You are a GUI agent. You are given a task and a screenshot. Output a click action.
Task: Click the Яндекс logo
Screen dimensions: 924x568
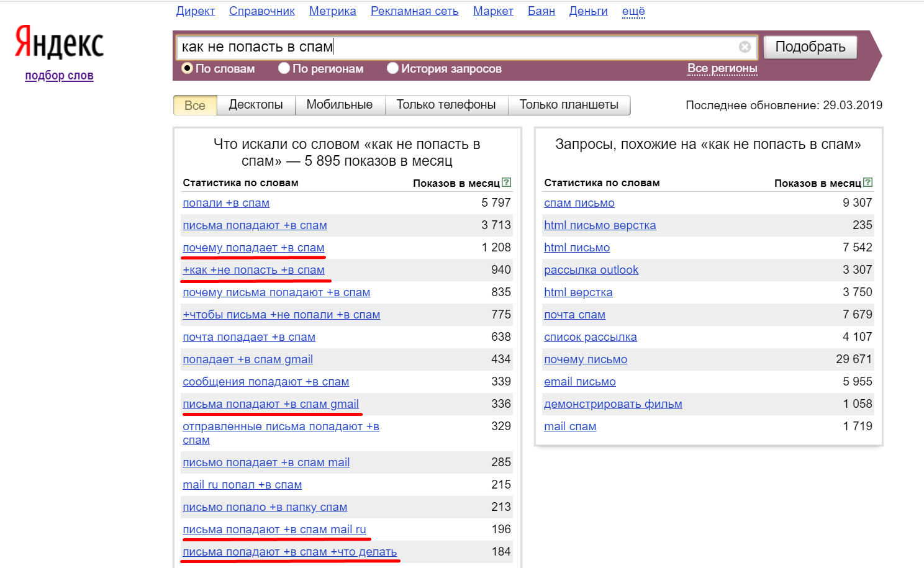tap(59, 42)
